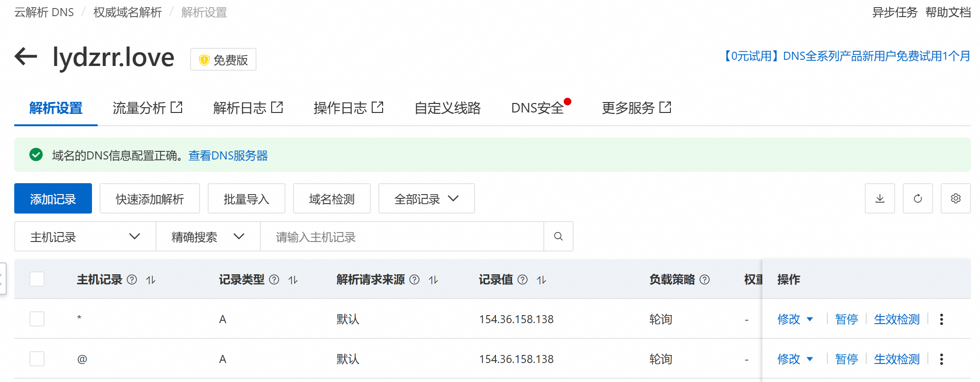The width and height of the screenshot is (980, 382).
Task: Switch to the 自定义线路 tab
Action: 447,108
